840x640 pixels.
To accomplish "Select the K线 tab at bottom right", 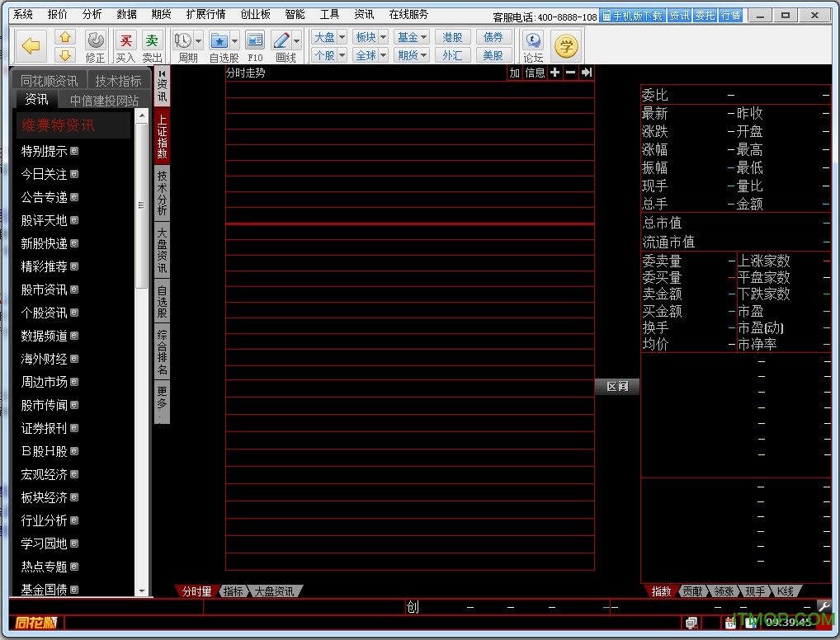I will point(785,591).
